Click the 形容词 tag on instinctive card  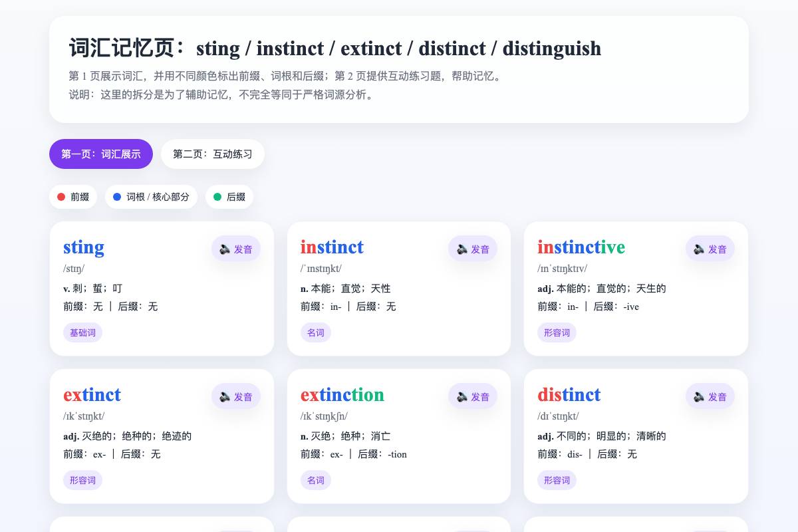tap(557, 332)
